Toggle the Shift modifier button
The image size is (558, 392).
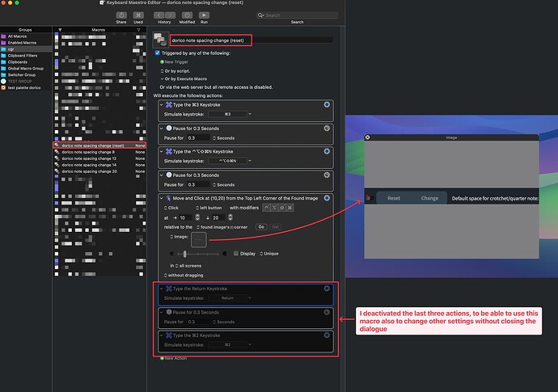282,208
